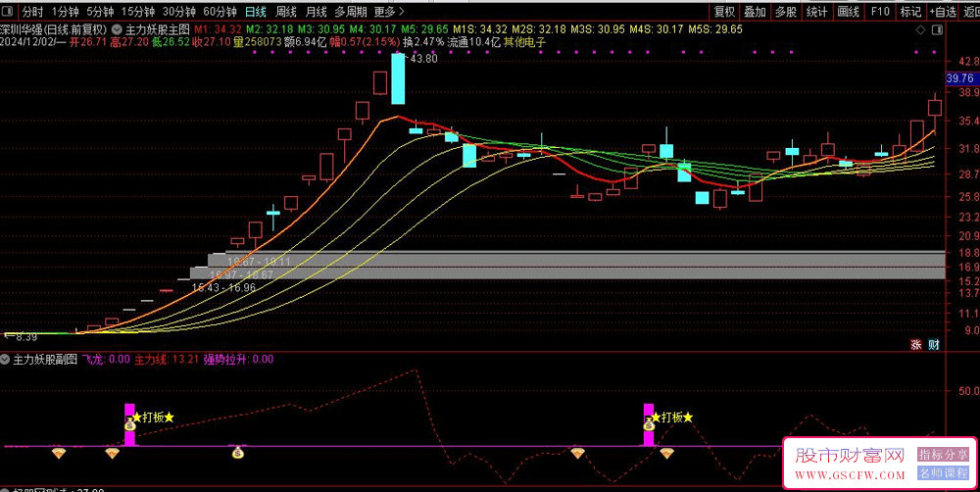Click the 统计 statistics button
The image size is (980, 492).
click(x=817, y=11)
